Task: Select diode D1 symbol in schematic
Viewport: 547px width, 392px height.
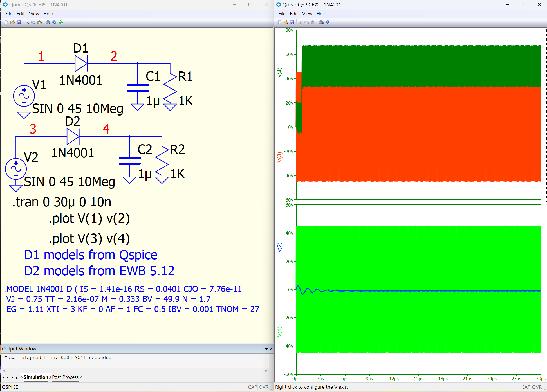Action: [81, 64]
